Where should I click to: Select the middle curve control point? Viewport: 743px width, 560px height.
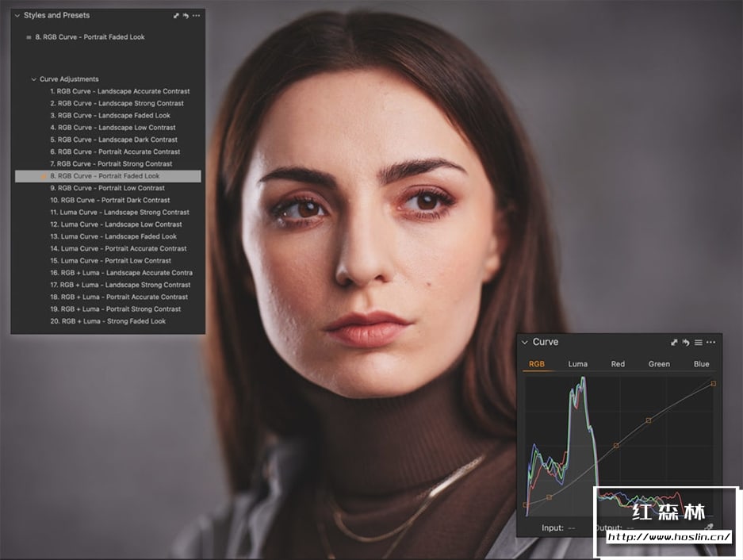click(x=616, y=446)
